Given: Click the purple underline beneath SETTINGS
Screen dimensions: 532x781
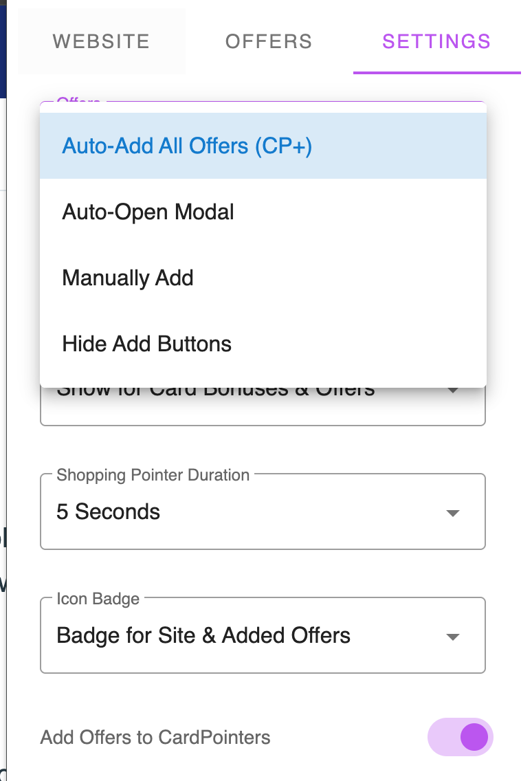Looking at the screenshot, I should coord(437,73).
